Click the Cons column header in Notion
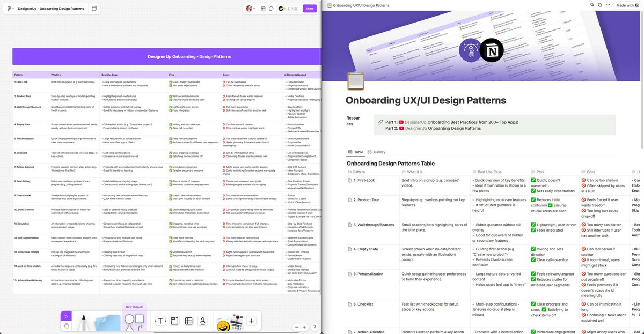 click(x=588, y=172)
